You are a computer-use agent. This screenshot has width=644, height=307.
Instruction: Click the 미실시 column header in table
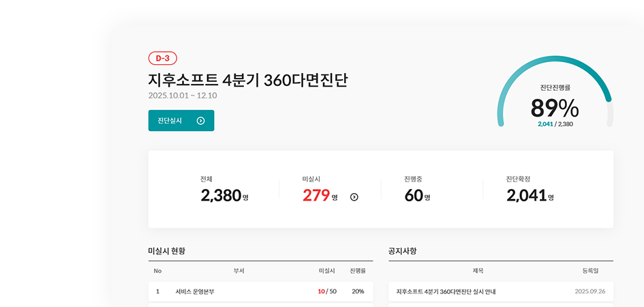tap(327, 271)
